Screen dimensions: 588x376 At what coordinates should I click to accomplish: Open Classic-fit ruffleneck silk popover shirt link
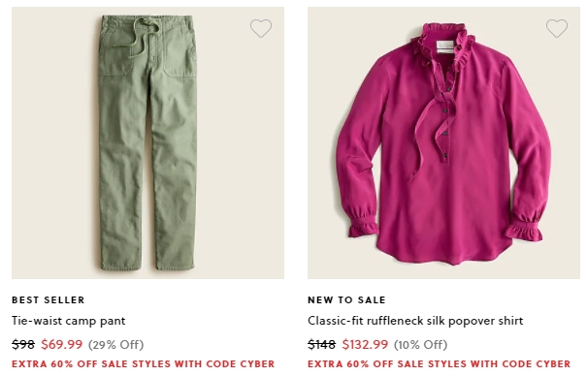point(415,321)
